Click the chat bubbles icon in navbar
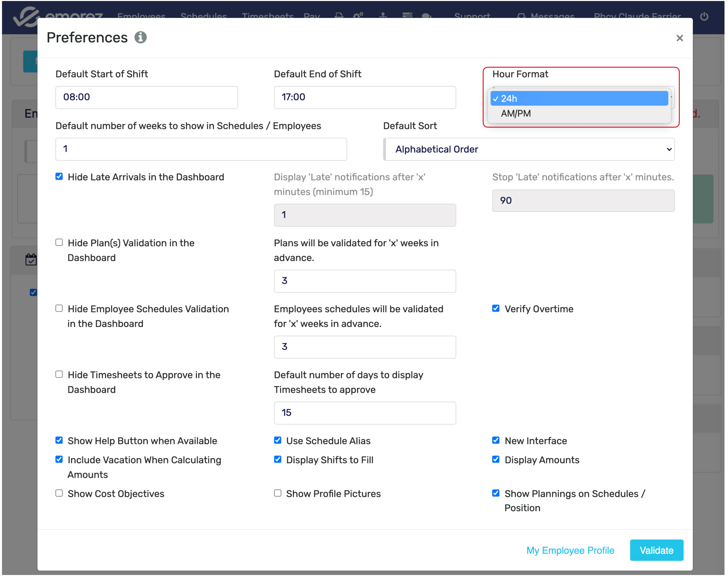The height and width of the screenshot is (578, 728). [x=426, y=16]
